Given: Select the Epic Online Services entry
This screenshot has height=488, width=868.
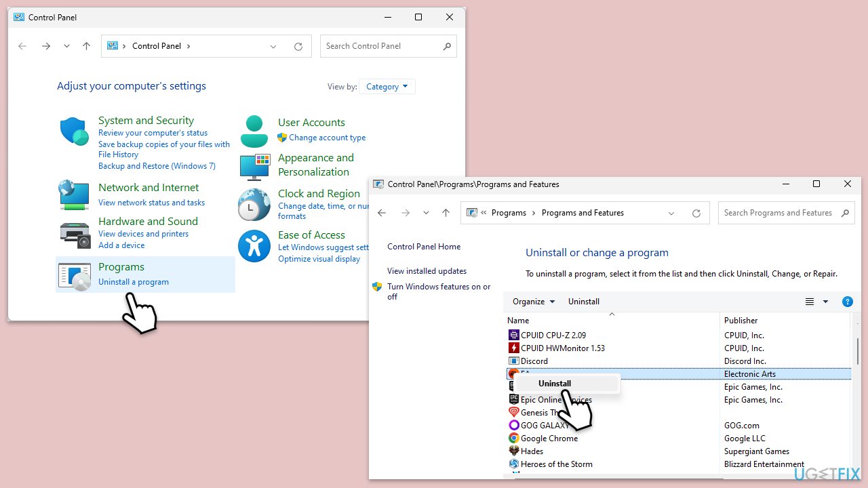Looking at the screenshot, I should pyautogui.click(x=550, y=400).
